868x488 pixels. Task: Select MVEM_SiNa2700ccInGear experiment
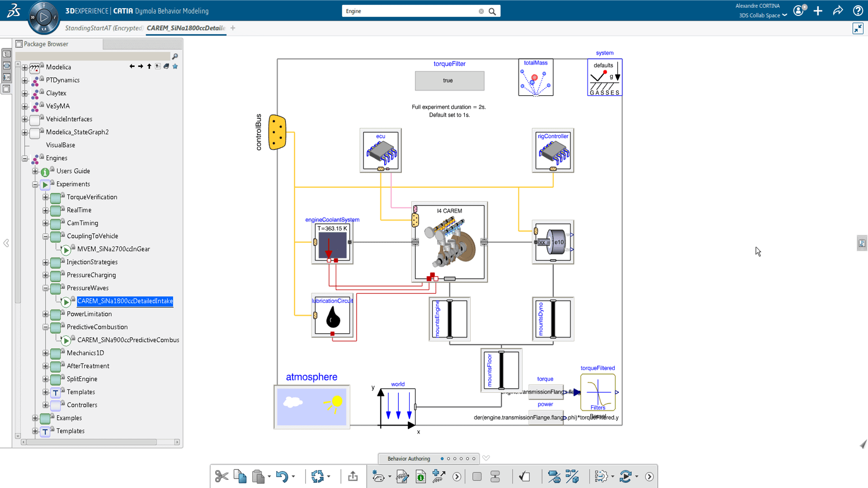[113, 249]
